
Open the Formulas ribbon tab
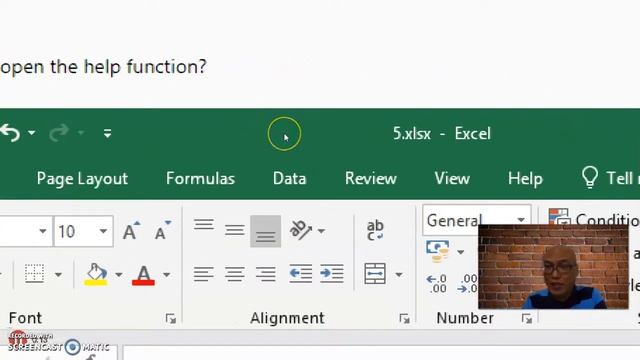pyautogui.click(x=200, y=179)
